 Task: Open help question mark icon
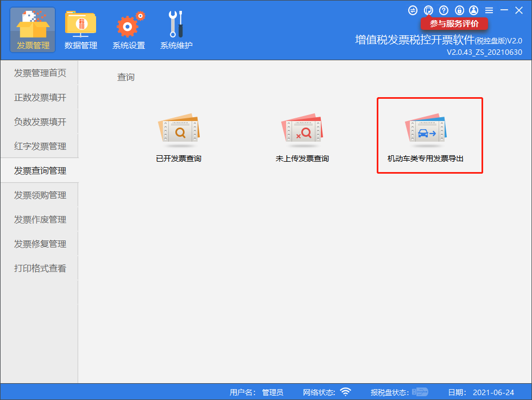pos(444,10)
